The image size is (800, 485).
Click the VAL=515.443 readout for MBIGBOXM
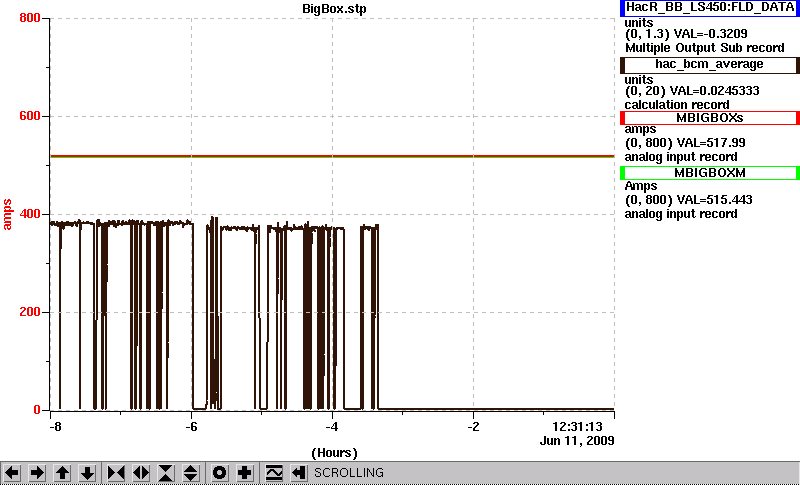713,200
